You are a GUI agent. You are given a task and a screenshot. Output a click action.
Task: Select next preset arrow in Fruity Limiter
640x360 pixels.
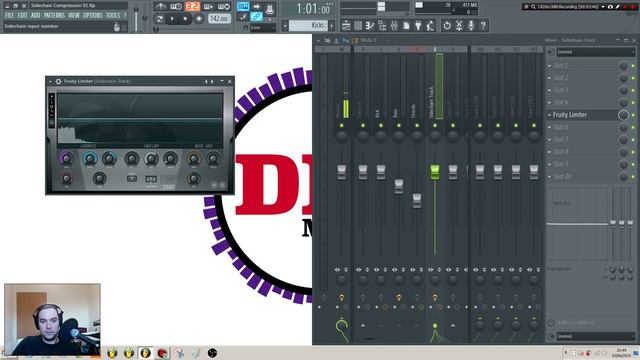(212, 82)
